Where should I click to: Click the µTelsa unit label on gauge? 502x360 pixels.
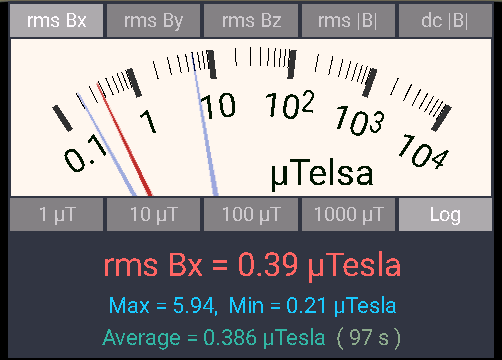coord(322,174)
